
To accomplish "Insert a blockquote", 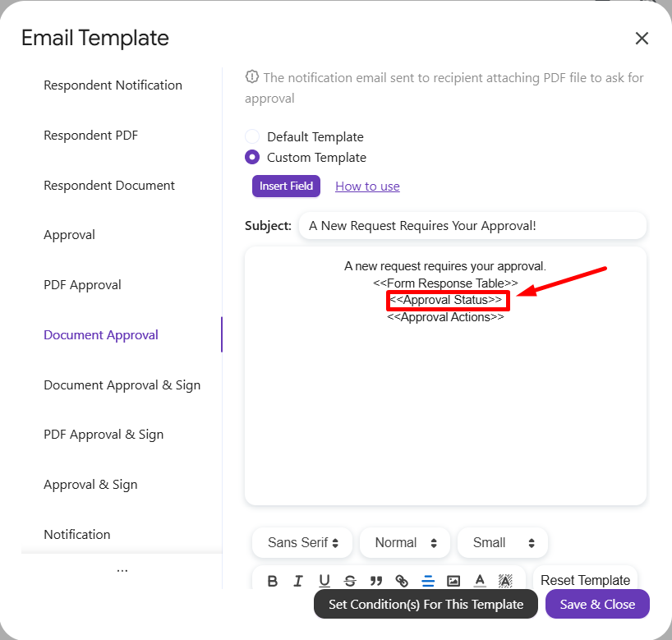I will [376, 581].
